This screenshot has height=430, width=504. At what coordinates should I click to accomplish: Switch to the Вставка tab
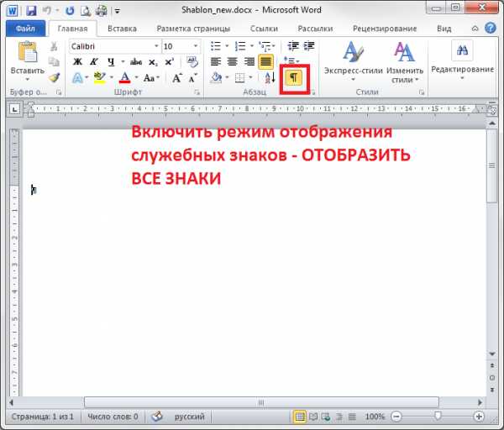coord(122,29)
